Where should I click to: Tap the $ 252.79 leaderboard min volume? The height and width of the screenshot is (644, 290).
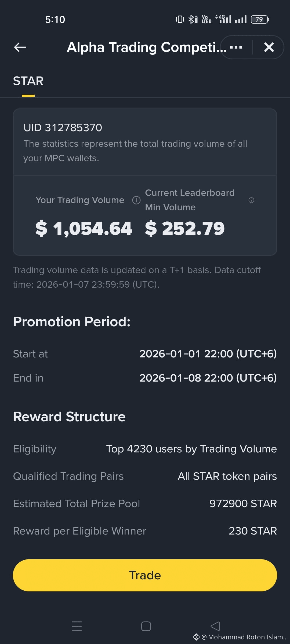click(185, 228)
